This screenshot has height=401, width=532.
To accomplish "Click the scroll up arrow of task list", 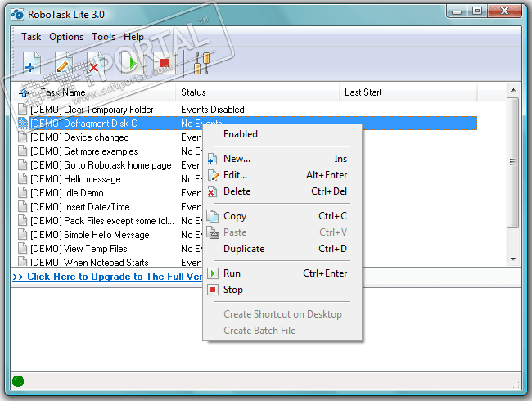I will (x=513, y=90).
